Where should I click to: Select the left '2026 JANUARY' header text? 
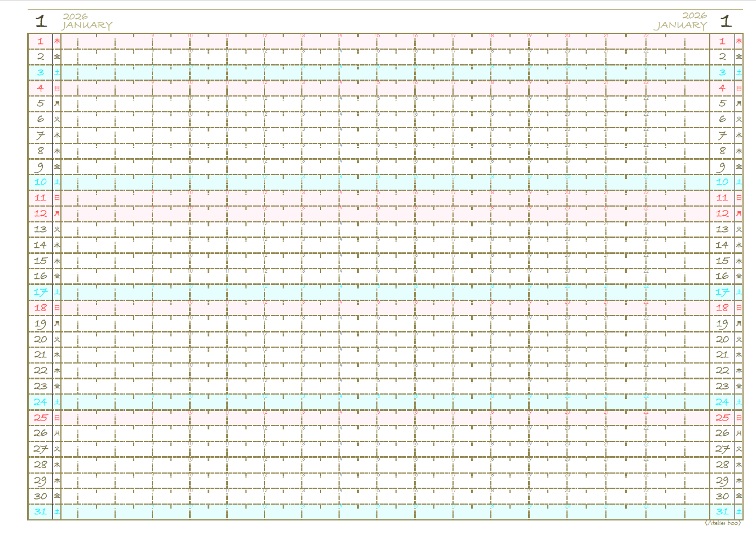(x=86, y=21)
